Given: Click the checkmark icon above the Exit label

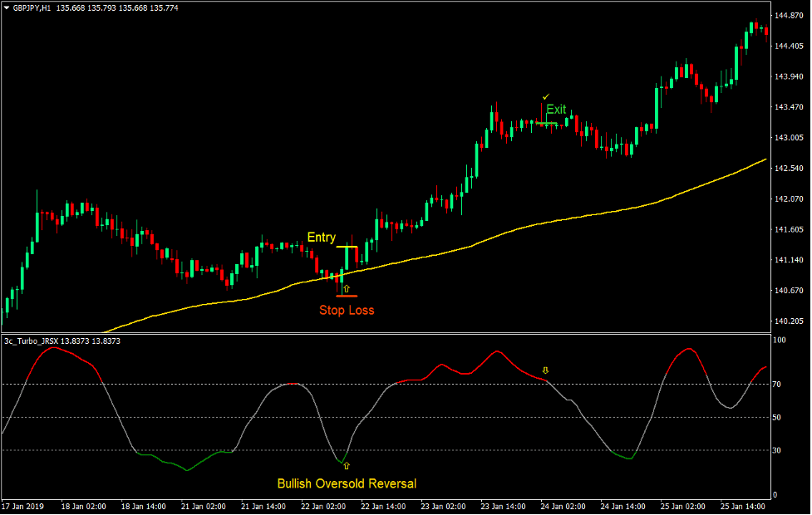Looking at the screenshot, I should [x=545, y=95].
